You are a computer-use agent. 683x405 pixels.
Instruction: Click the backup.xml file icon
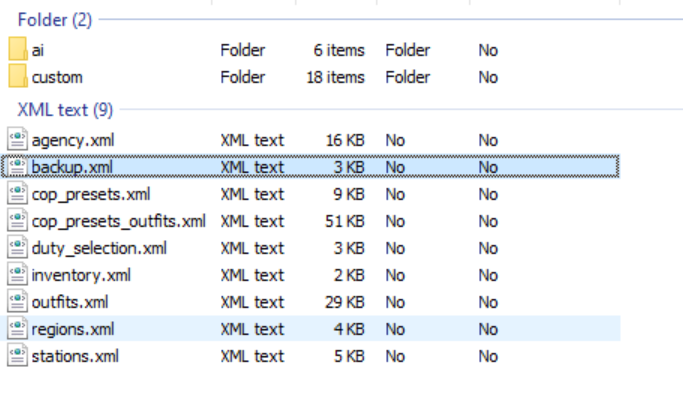(18, 167)
